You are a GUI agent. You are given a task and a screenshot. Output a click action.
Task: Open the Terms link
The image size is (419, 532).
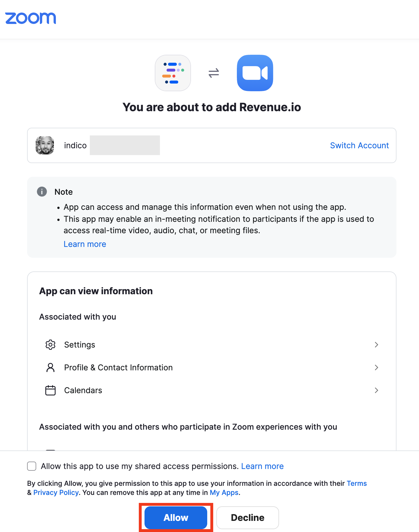coord(357,483)
